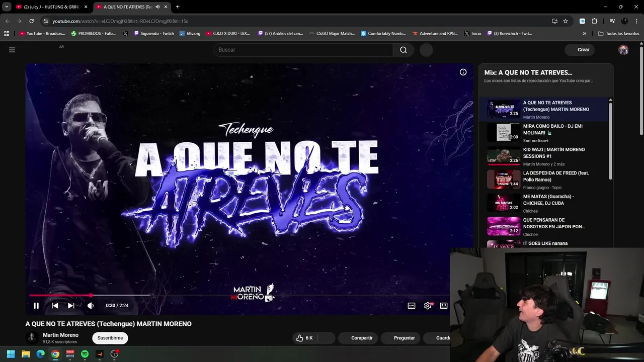
Task: Open Chrome extensions puzzle icon
Action: [x=595, y=21]
